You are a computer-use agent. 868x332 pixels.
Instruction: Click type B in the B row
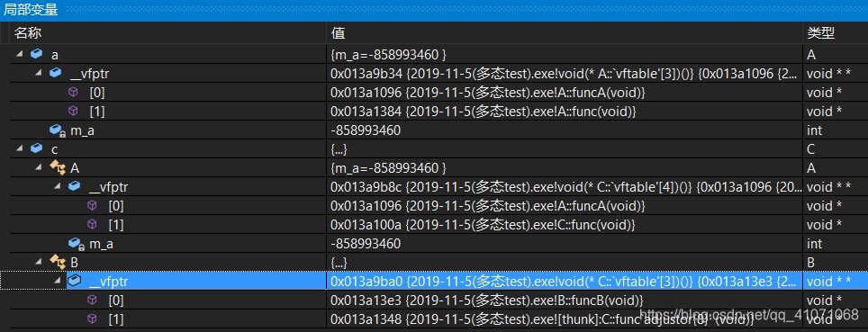pyautogui.click(x=811, y=263)
